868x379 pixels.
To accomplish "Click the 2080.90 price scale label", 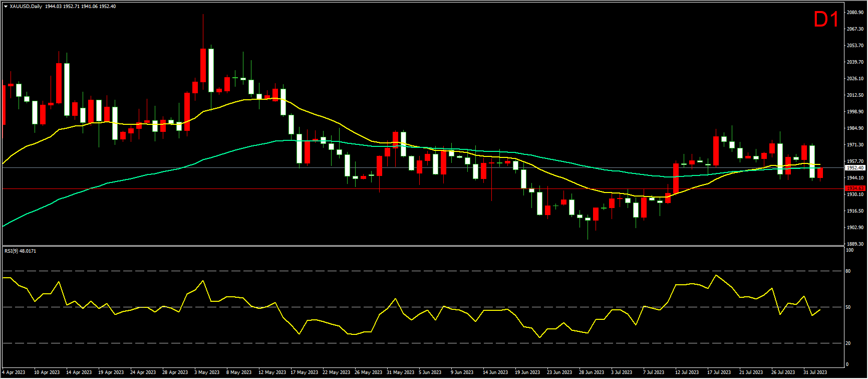I will (855, 12).
